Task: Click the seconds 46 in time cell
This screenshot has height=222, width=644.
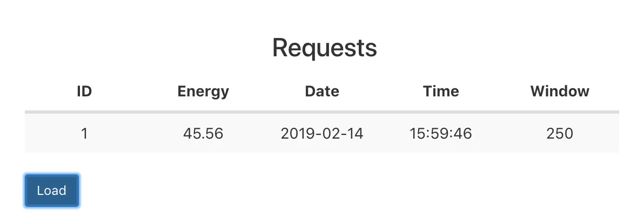Action: click(464, 133)
